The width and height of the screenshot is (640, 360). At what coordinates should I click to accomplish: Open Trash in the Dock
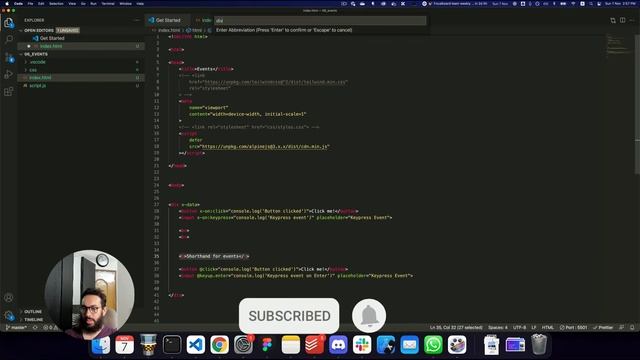(x=539, y=345)
